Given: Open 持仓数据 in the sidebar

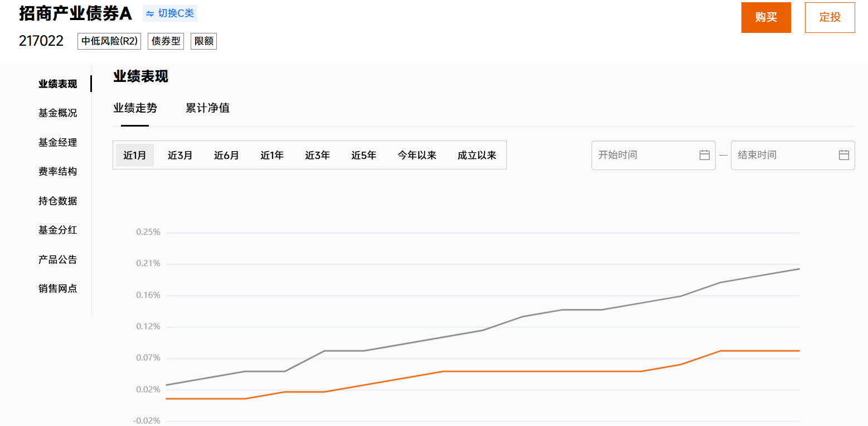Looking at the screenshot, I should point(57,201).
